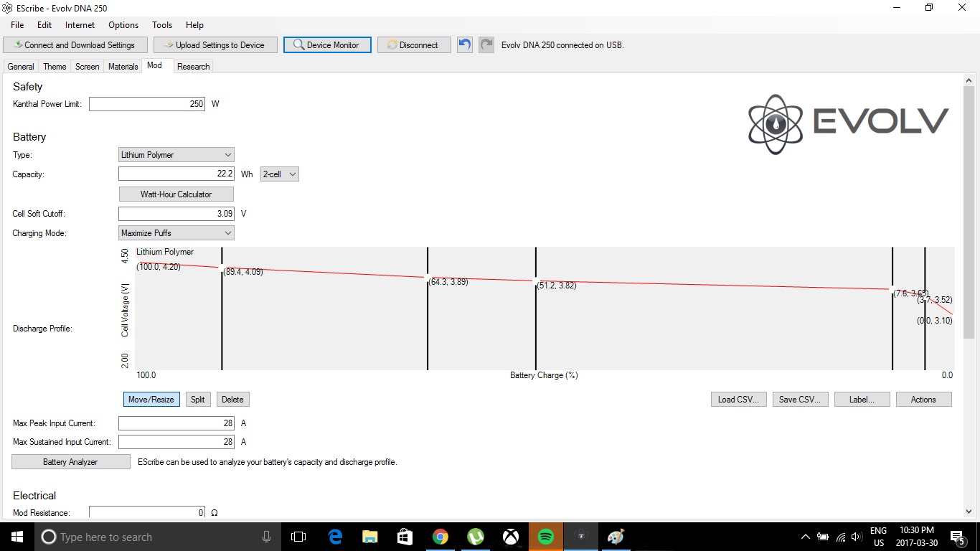
Task: Expand the battery Type dropdown
Action: coord(176,155)
